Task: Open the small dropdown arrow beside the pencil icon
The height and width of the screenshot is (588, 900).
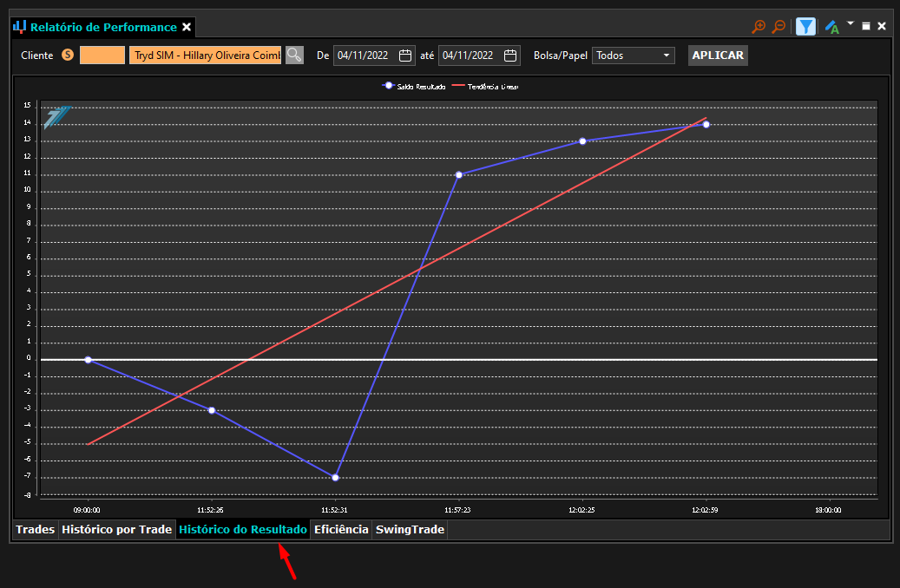Action: tap(851, 23)
